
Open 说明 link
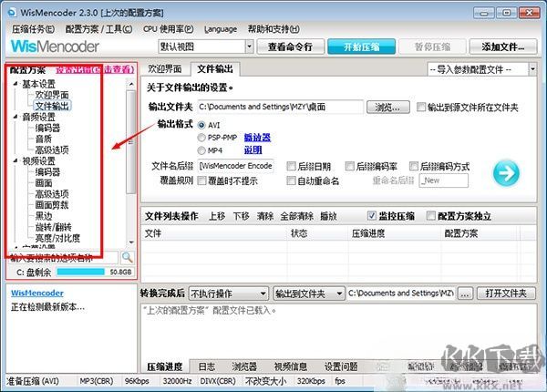(x=253, y=150)
